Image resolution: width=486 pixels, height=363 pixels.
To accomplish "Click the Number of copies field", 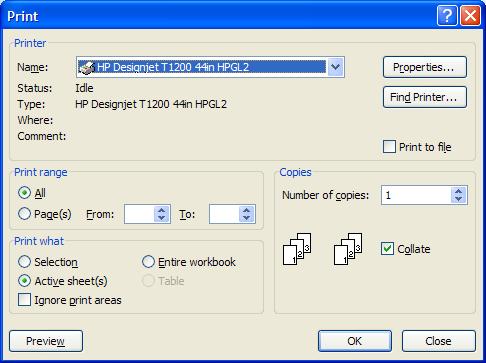I will coord(416,195).
